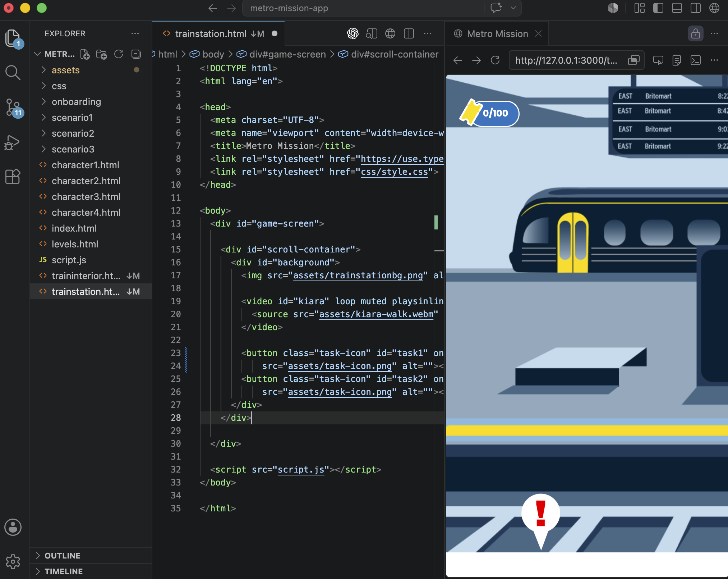Open script.js file
728x579 pixels.
tap(91, 260)
